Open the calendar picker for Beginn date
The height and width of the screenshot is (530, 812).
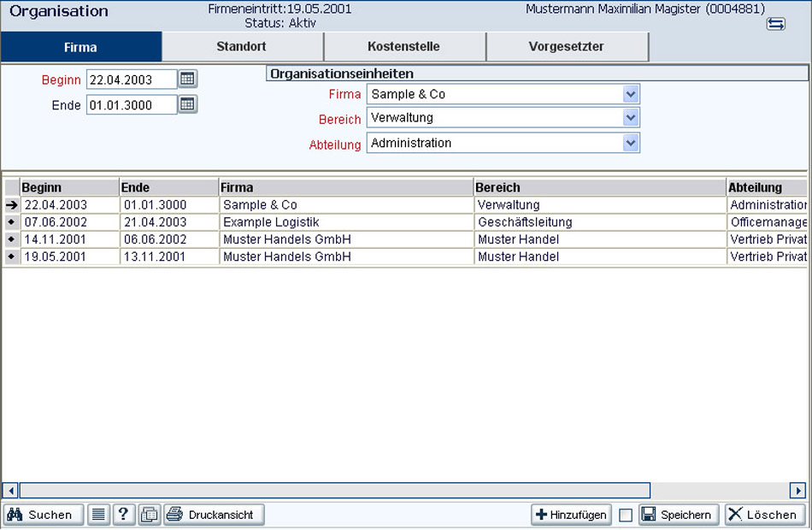point(187,79)
